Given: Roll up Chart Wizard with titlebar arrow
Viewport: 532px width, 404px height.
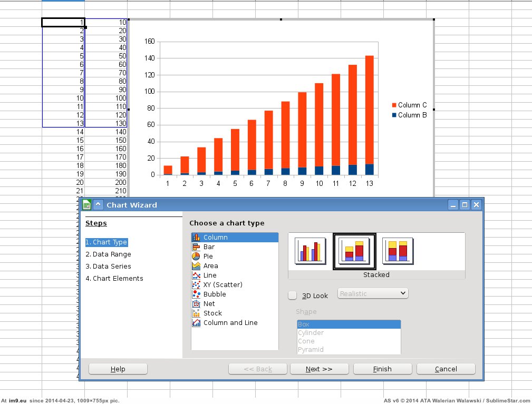Looking at the screenshot, I should [99, 205].
